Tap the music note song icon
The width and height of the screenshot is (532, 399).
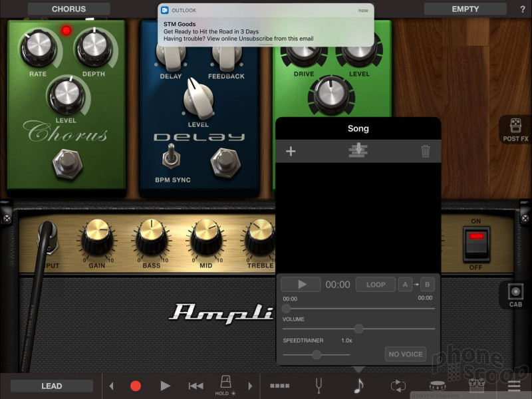358,386
